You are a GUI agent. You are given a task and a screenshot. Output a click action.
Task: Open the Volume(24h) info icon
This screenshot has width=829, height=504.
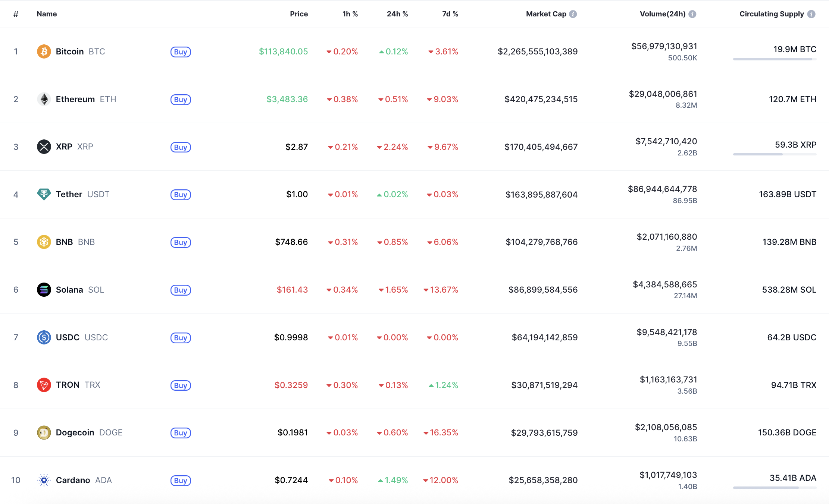[x=692, y=14]
